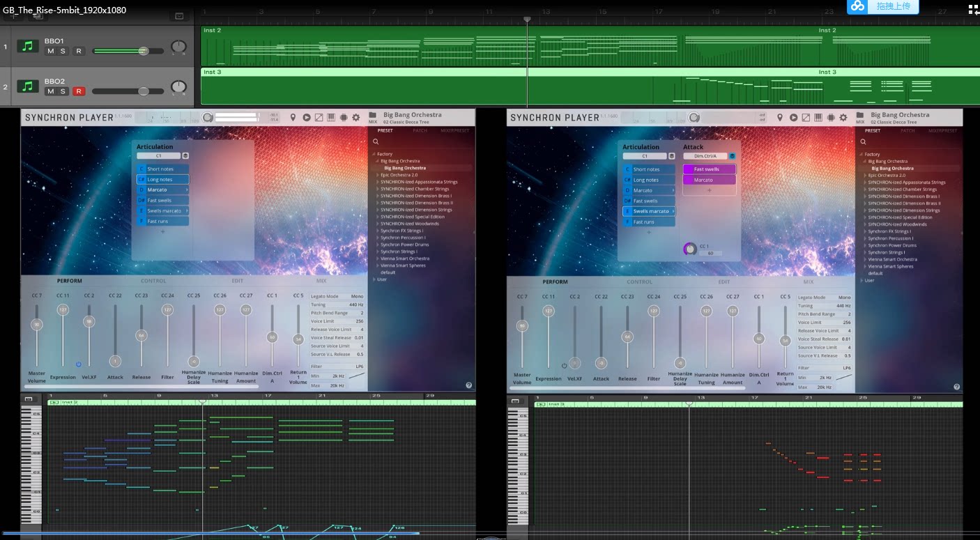The width and height of the screenshot is (980, 540).
Task: Click the folder icon in right Synchron Player
Action: (x=860, y=115)
